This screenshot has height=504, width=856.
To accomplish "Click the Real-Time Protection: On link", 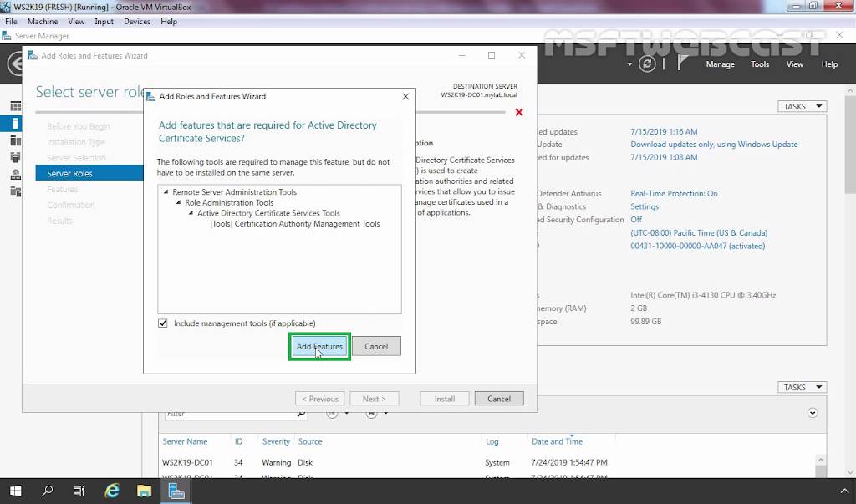I will pyautogui.click(x=675, y=193).
